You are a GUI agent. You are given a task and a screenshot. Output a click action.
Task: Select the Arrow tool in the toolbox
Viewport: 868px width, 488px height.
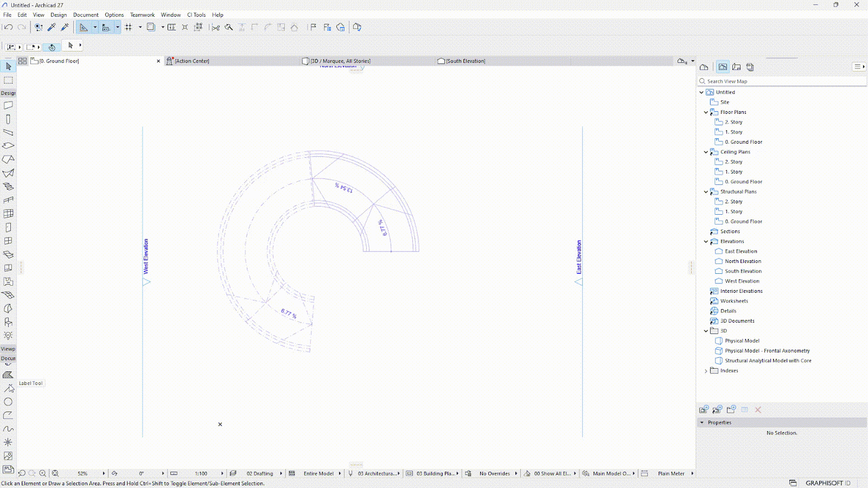point(8,66)
